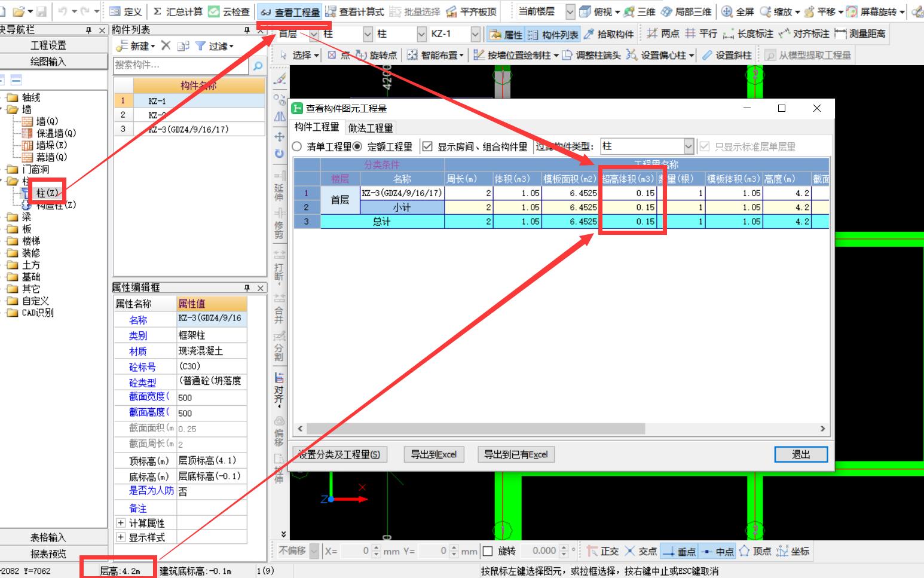Click 全屏 full screen view

coord(738,11)
